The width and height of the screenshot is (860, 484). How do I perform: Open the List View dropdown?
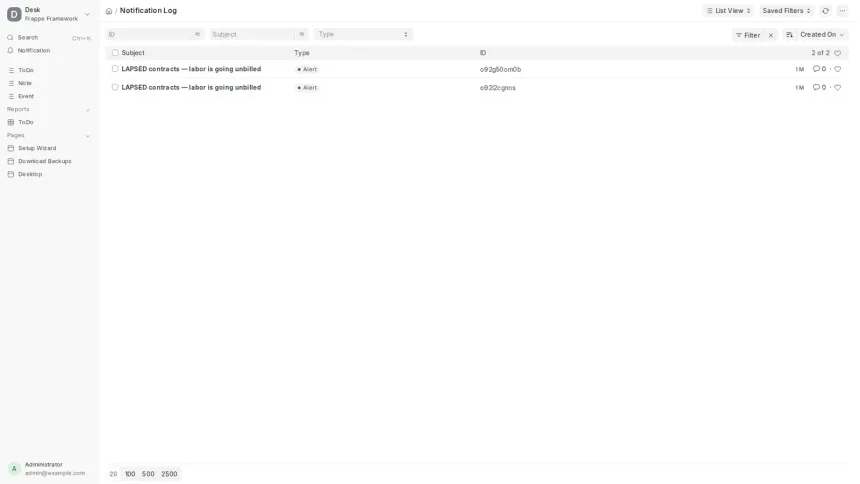coord(728,11)
